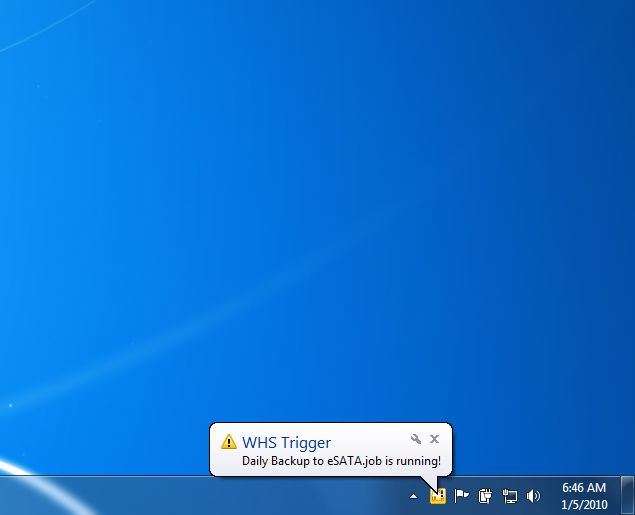Open notification settings wrench icon
Image resolution: width=635 pixels, height=515 pixels.
(416, 439)
